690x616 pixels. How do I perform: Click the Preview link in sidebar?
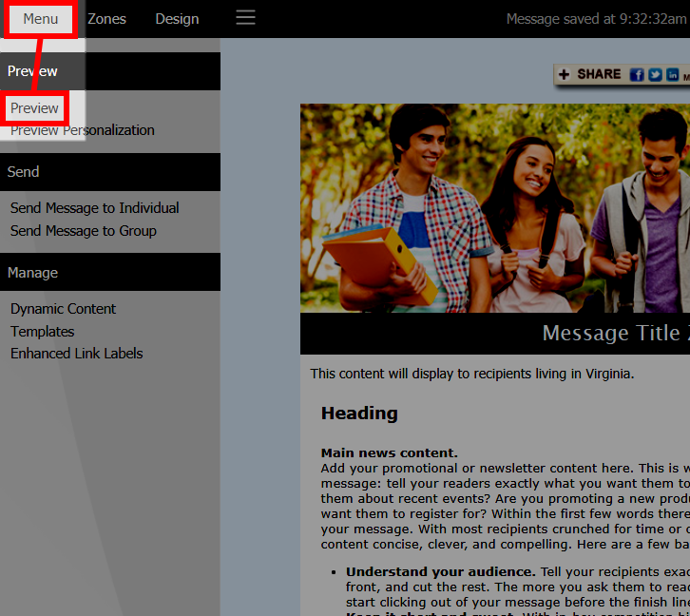point(34,108)
